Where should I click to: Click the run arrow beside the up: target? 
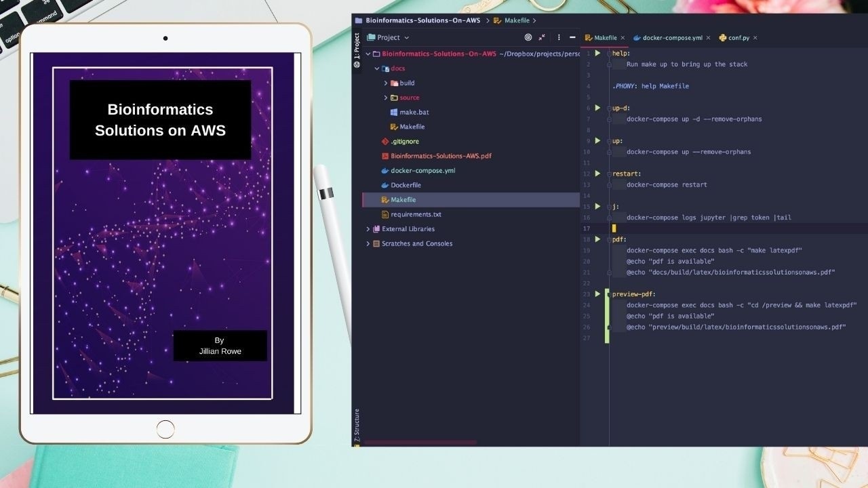point(597,141)
